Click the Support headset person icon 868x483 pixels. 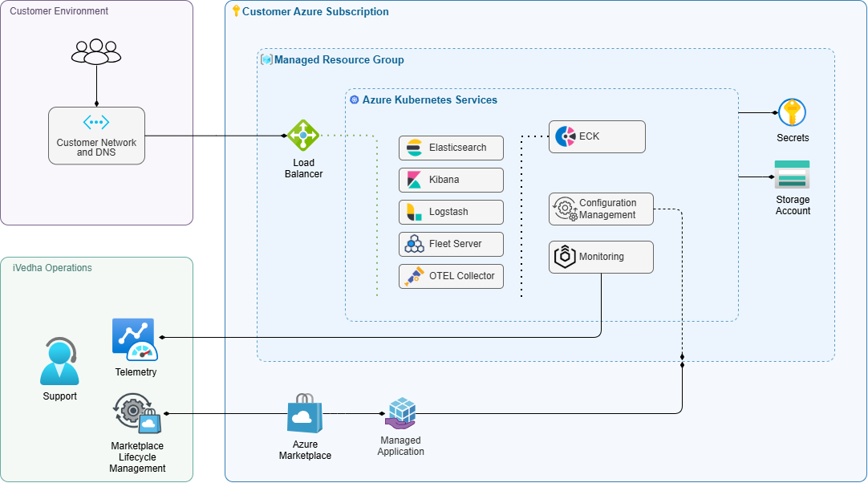pos(59,361)
